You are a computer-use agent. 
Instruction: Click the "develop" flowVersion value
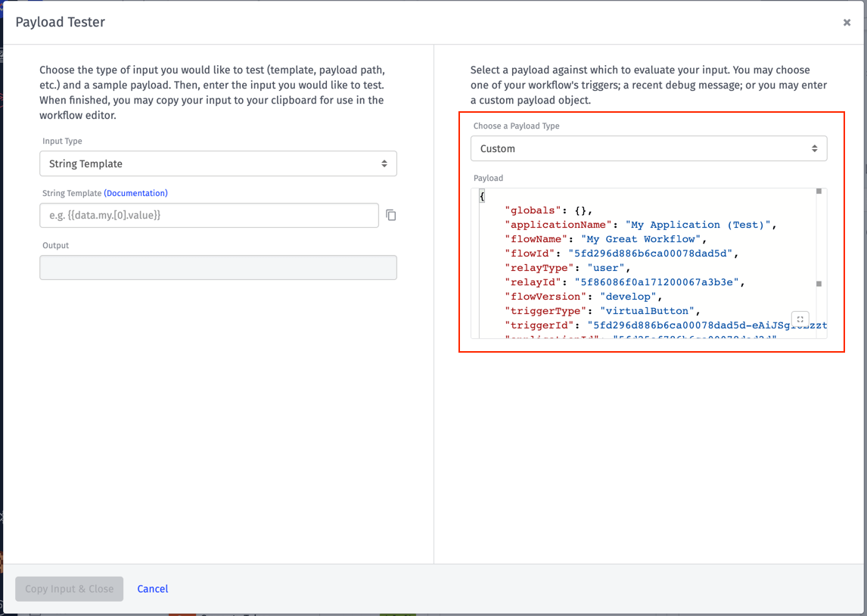point(628,297)
